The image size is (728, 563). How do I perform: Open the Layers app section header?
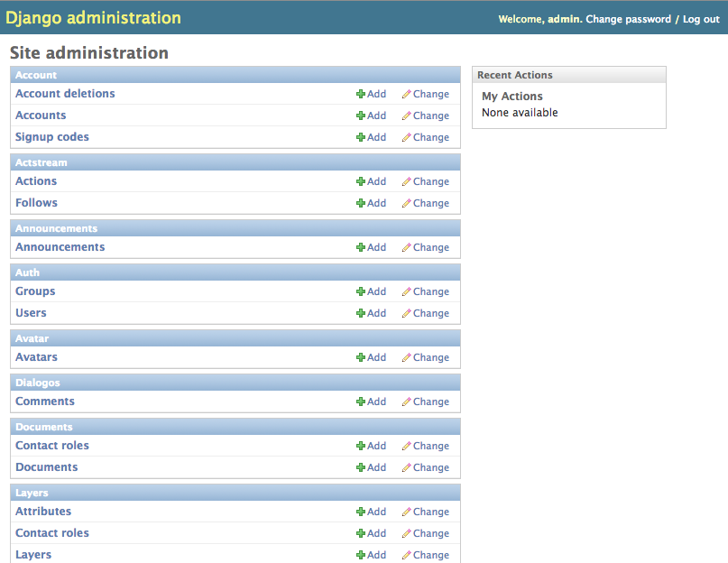click(32, 493)
